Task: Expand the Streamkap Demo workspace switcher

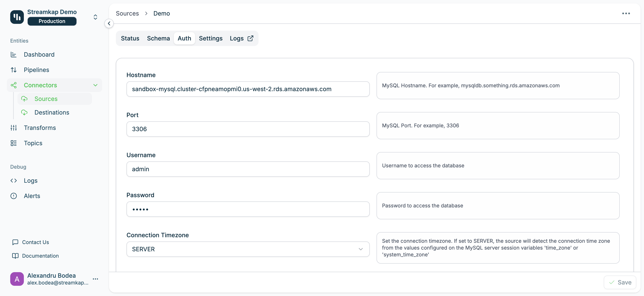Action: click(x=95, y=17)
